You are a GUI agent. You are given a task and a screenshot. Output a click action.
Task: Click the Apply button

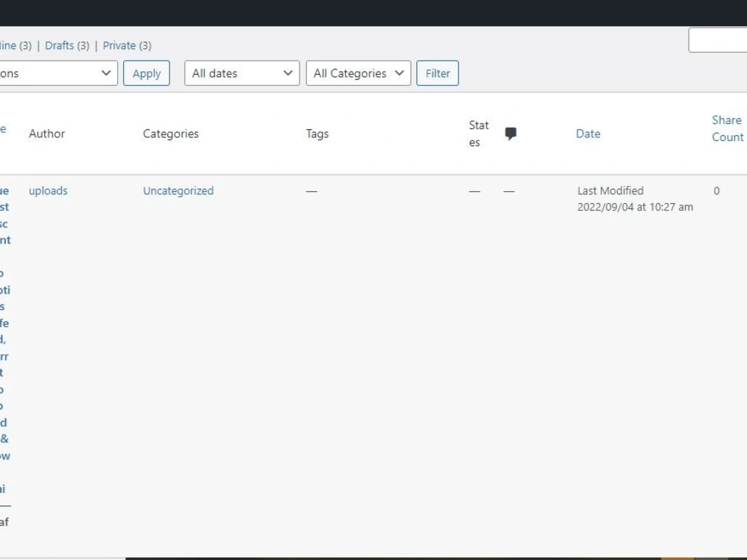click(x=146, y=73)
